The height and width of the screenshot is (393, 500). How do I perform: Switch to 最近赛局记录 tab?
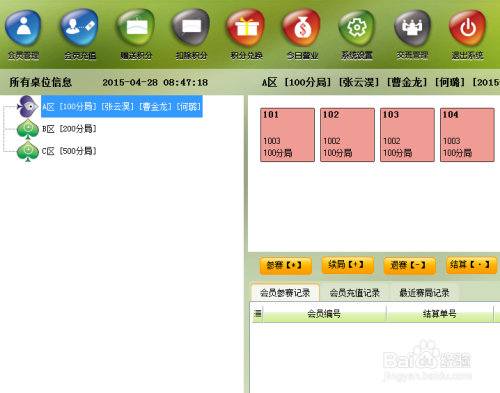click(x=424, y=293)
